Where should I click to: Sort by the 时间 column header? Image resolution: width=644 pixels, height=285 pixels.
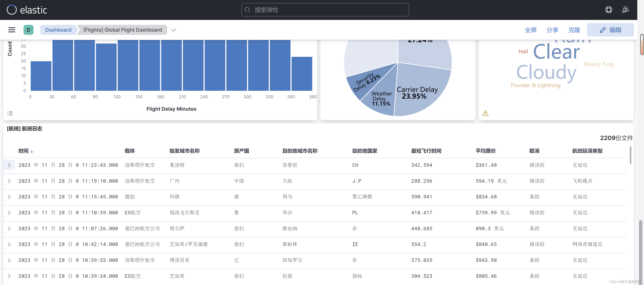[23, 151]
